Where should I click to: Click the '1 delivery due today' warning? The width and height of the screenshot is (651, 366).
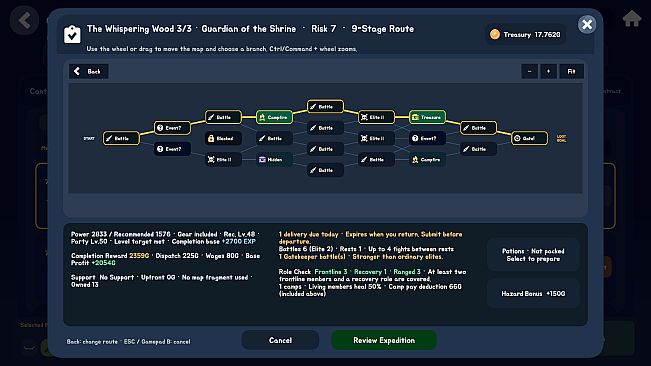coord(308,234)
